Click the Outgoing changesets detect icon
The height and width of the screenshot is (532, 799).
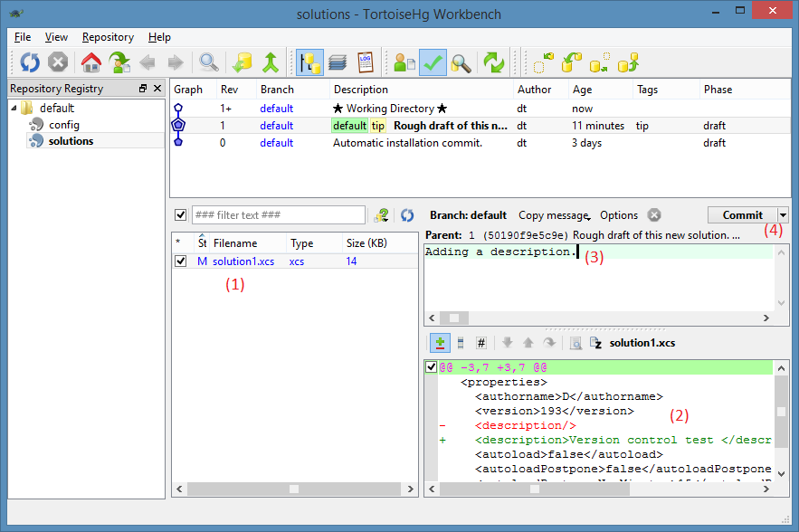coord(599,62)
